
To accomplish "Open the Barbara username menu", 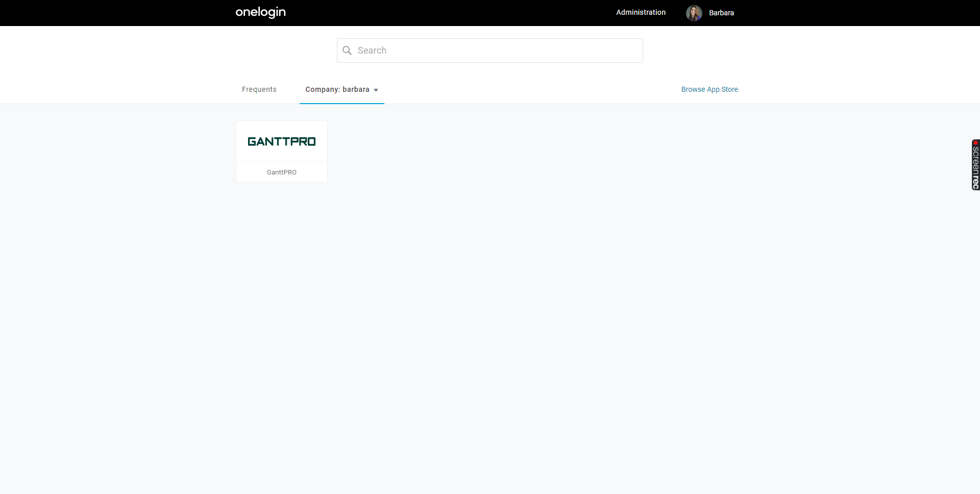I will click(x=721, y=13).
